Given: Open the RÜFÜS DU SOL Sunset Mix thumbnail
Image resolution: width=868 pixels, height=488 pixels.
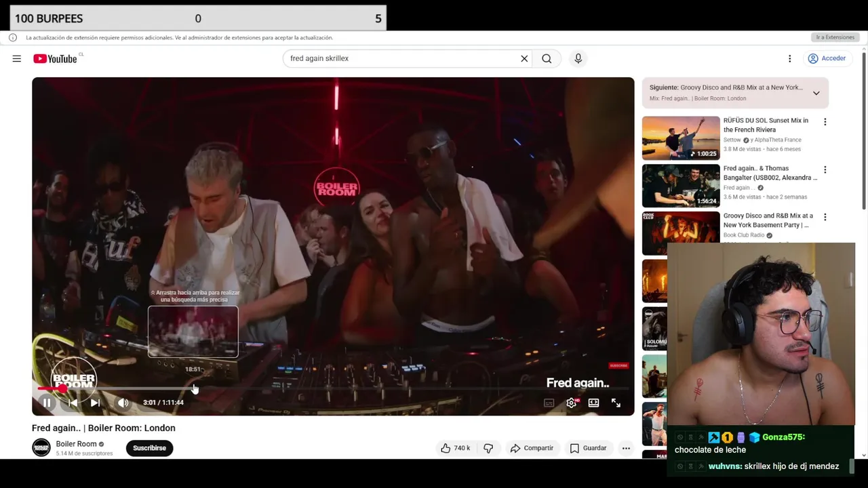Looking at the screenshot, I should coord(681,138).
